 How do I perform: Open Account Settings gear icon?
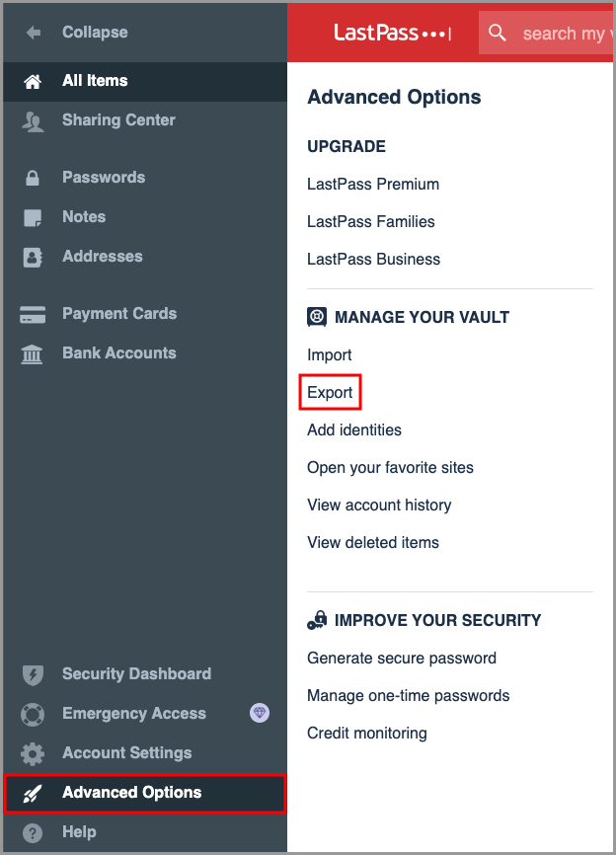[x=33, y=753]
